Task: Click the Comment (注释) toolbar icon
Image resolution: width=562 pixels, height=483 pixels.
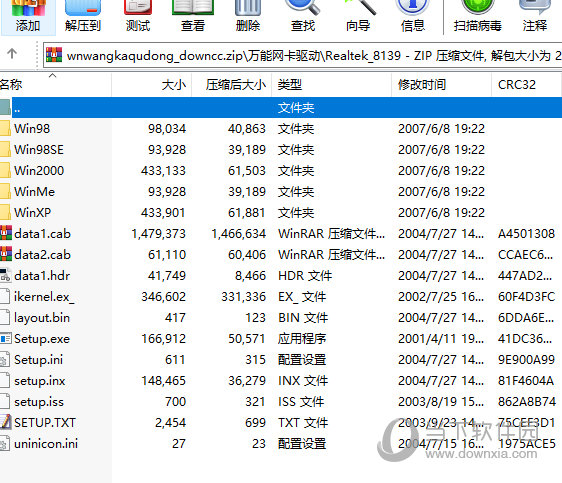Action: 535,16
